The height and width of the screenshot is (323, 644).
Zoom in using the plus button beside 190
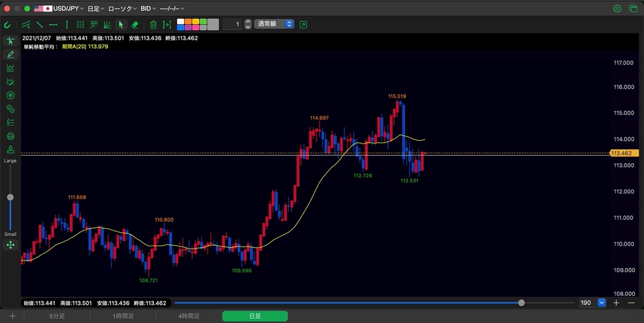pyautogui.click(x=616, y=303)
